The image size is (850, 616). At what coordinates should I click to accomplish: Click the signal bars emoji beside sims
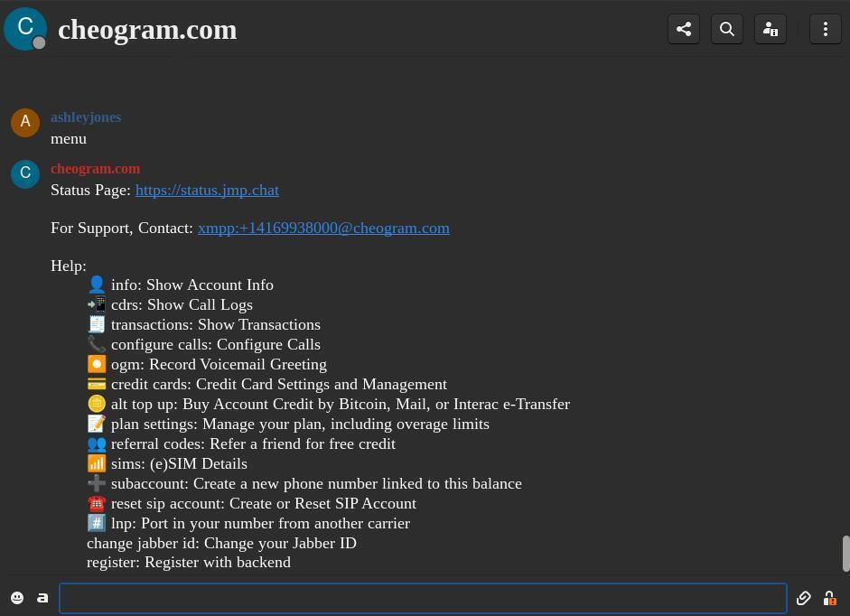pyautogui.click(x=97, y=463)
